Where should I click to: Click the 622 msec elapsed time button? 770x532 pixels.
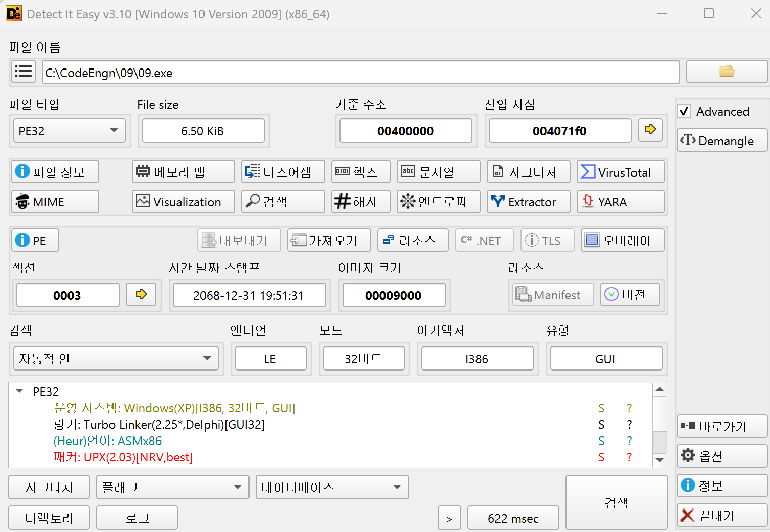click(x=513, y=518)
